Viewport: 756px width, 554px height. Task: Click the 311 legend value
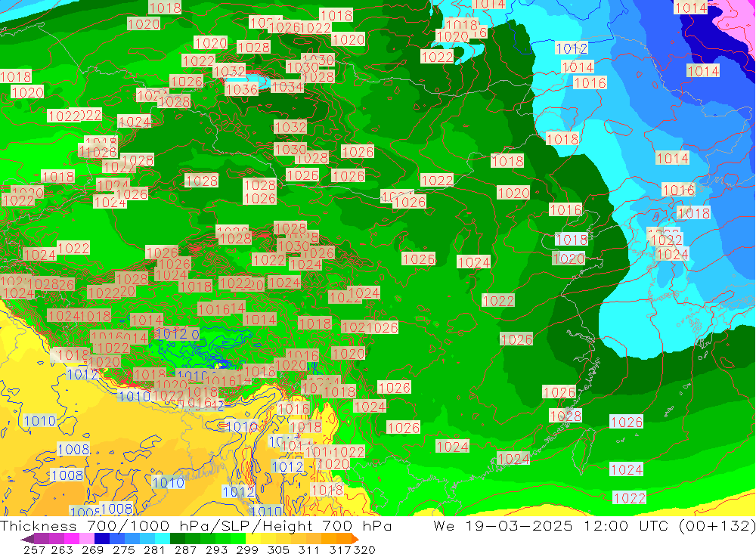pos(308,549)
